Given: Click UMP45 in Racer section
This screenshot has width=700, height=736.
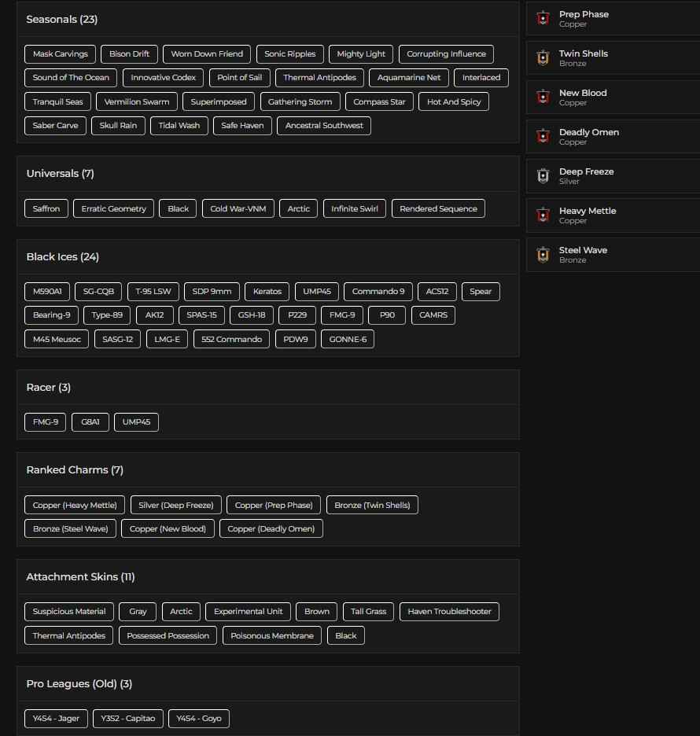Looking at the screenshot, I should point(136,422).
